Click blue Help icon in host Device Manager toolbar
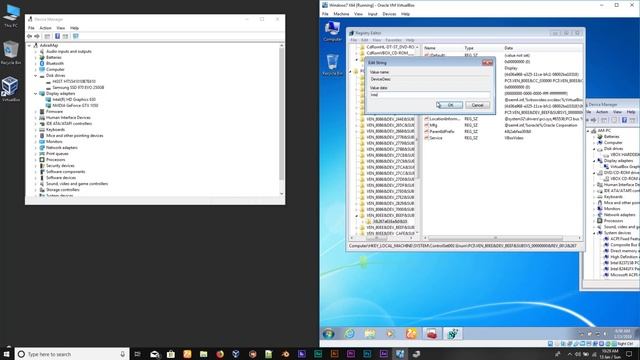 click(x=57, y=36)
